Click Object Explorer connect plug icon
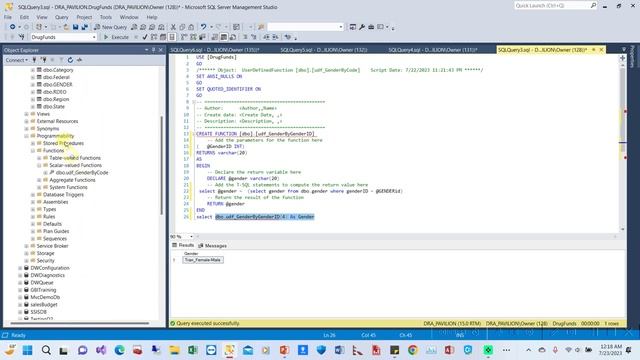The width and height of the screenshot is (640, 360). click(34, 60)
